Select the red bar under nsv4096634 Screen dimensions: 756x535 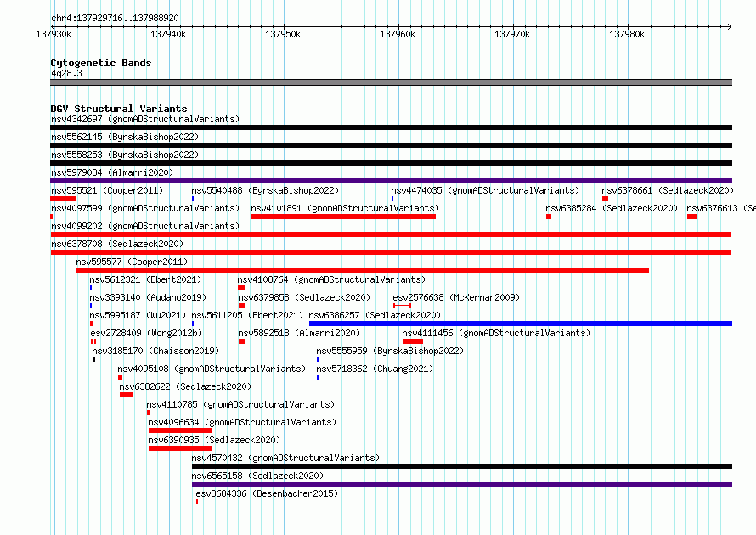180,431
